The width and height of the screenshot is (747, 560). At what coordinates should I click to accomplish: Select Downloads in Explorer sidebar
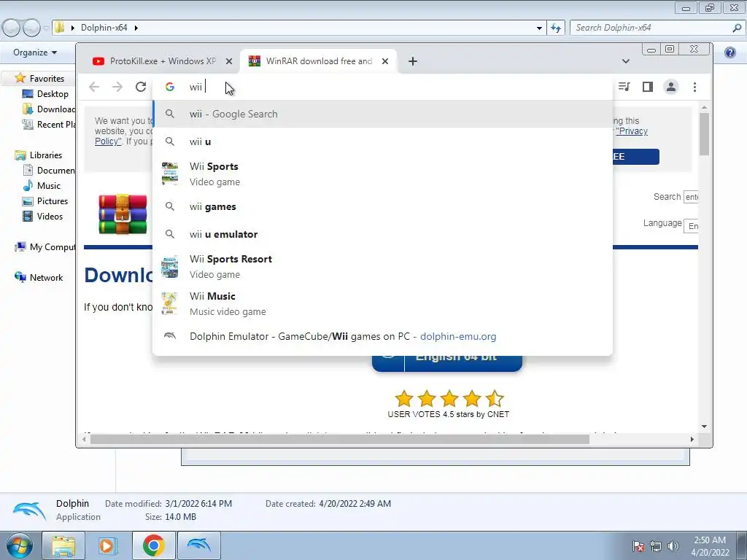[49, 109]
